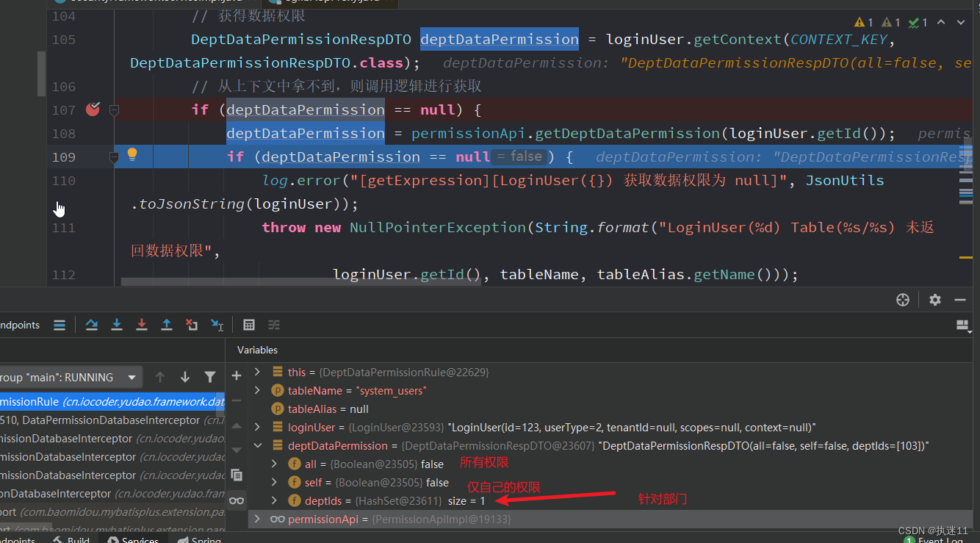Click the previous frame up arrow
Screen dimensions: 980x543
pos(160,377)
